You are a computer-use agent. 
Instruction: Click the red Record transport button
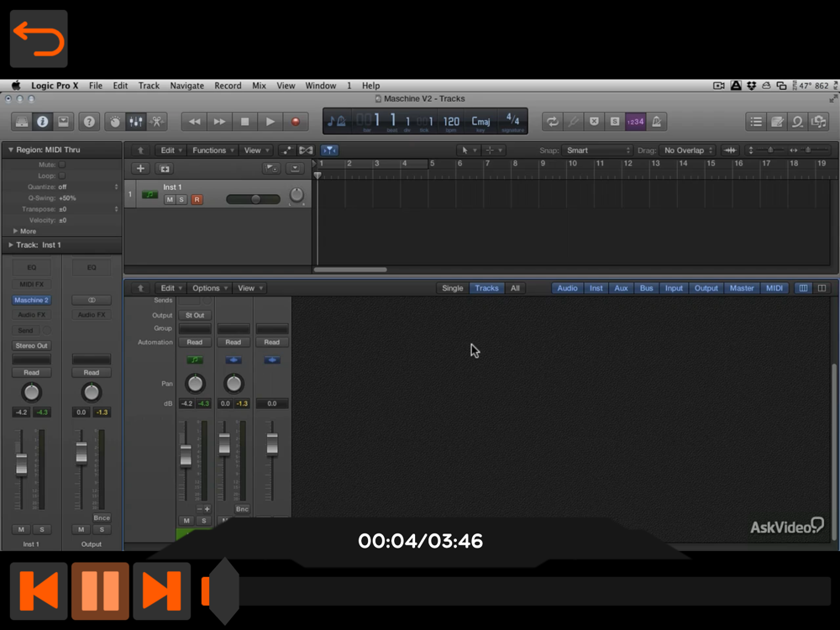[x=295, y=122]
